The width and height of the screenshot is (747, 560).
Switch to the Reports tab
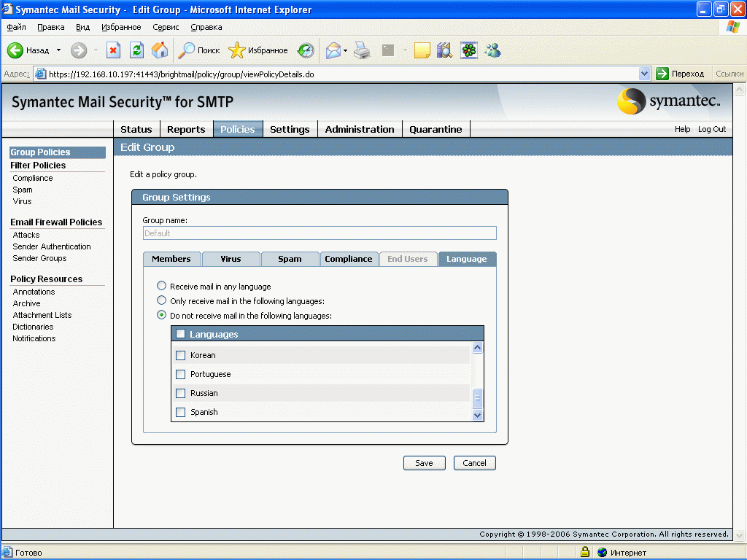(x=186, y=129)
